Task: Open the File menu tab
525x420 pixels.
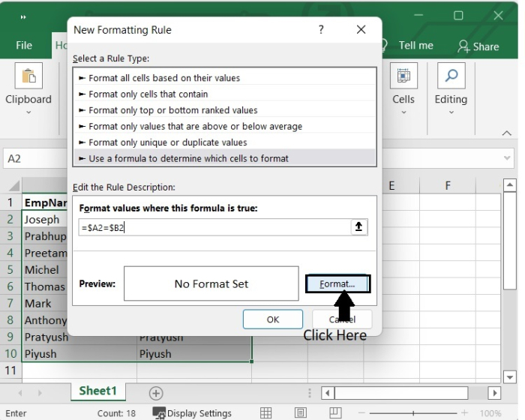Action: coord(24,46)
